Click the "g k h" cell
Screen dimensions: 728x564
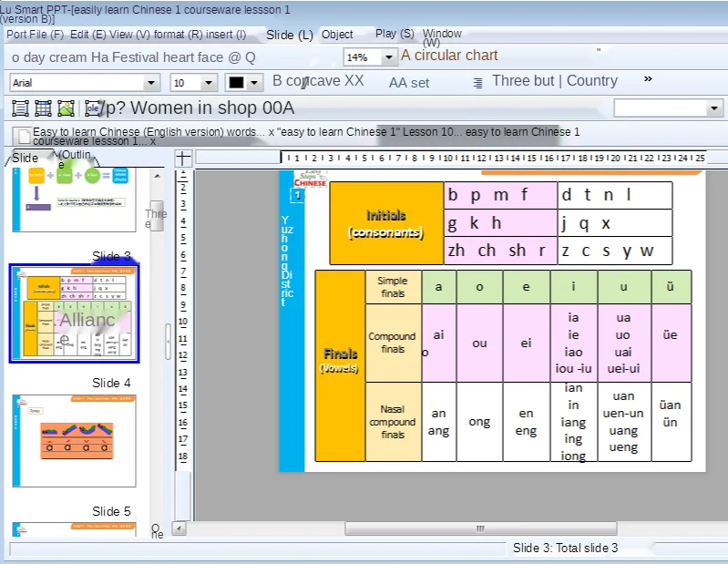point(500,223)
